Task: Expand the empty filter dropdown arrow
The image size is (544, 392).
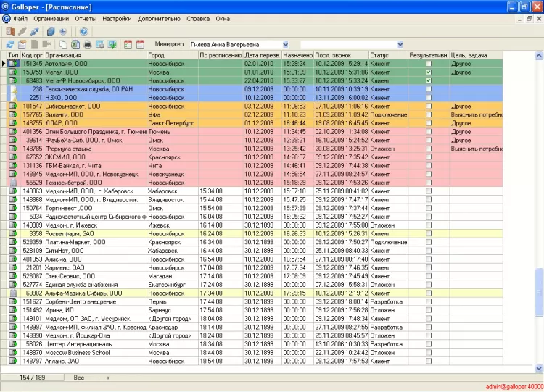Action: point(400,44)
